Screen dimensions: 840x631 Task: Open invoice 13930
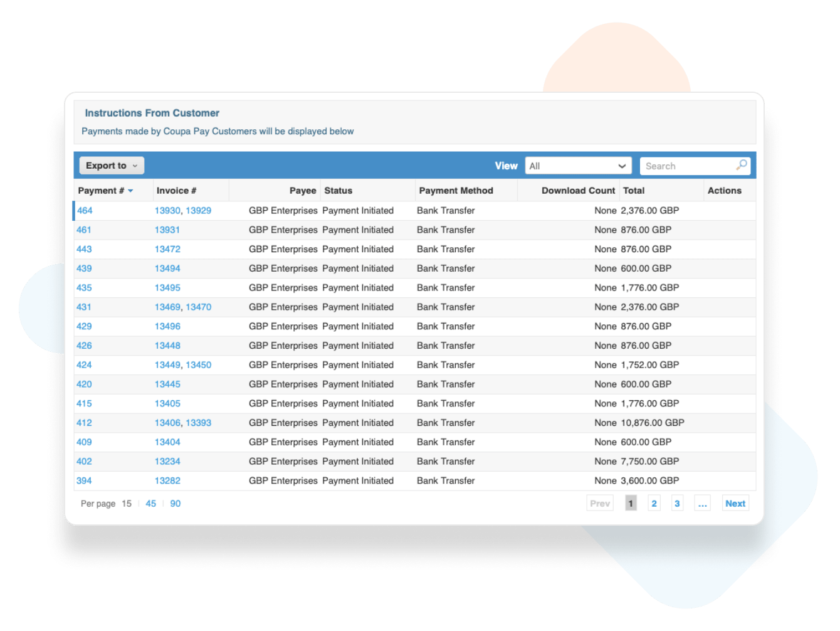click(x=167, y=211)
